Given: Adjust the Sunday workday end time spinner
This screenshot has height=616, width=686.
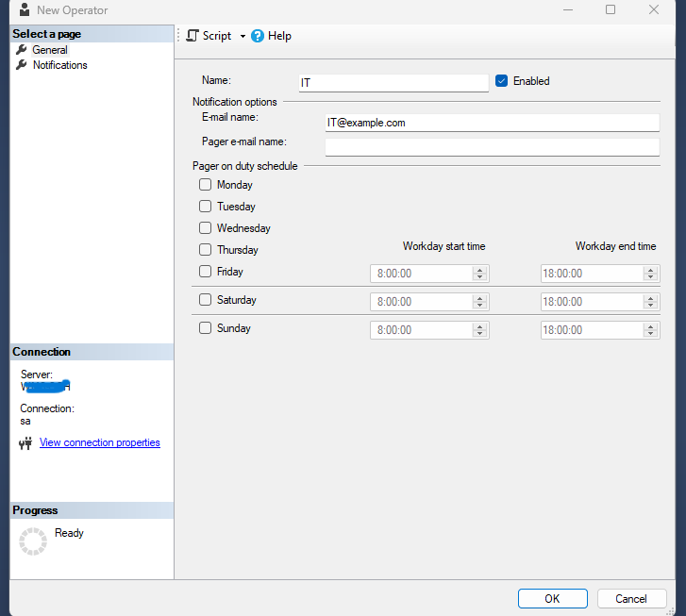Looking at the screenshot, I should tap(650, 330).
